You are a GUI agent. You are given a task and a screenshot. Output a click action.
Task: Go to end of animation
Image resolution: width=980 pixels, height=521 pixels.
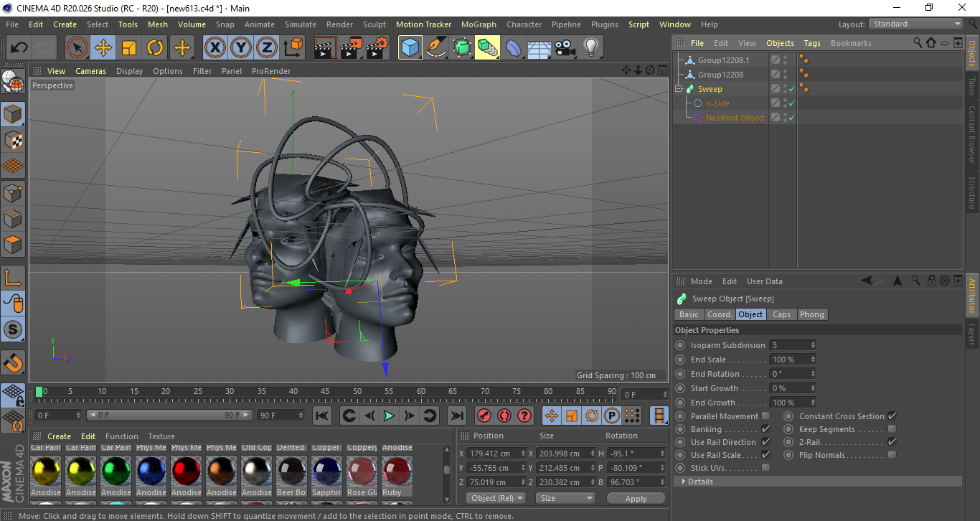click(457, 416)
